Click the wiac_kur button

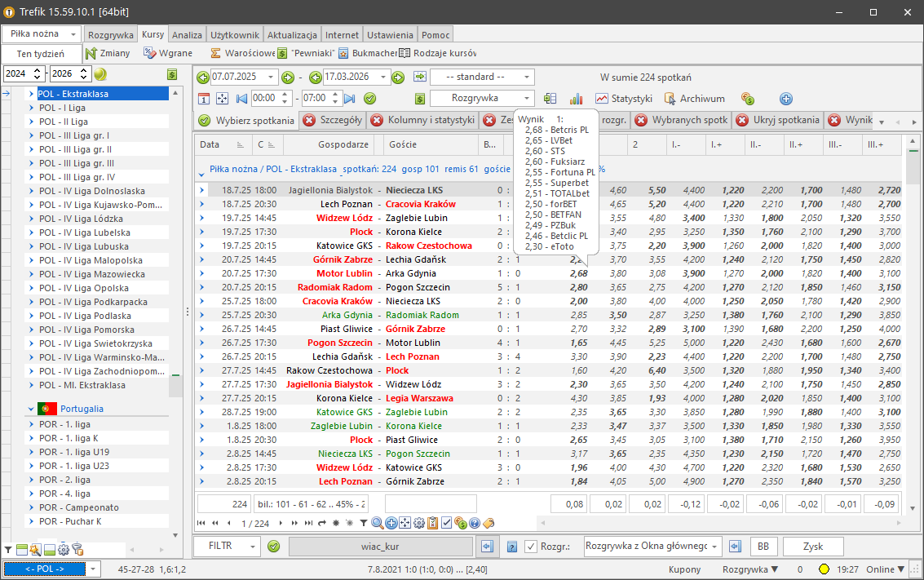point(380,547)
